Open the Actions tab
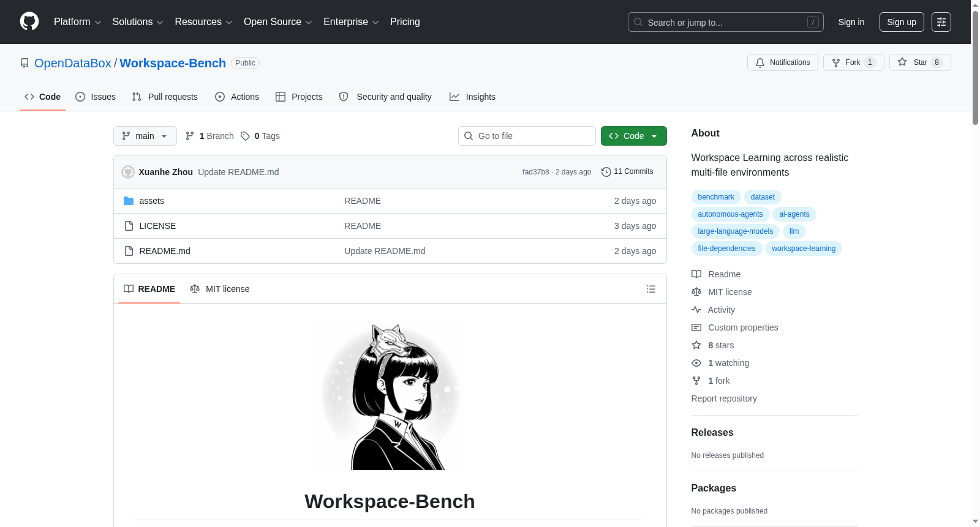The image size is (980, 527). (x=237, y=97)
